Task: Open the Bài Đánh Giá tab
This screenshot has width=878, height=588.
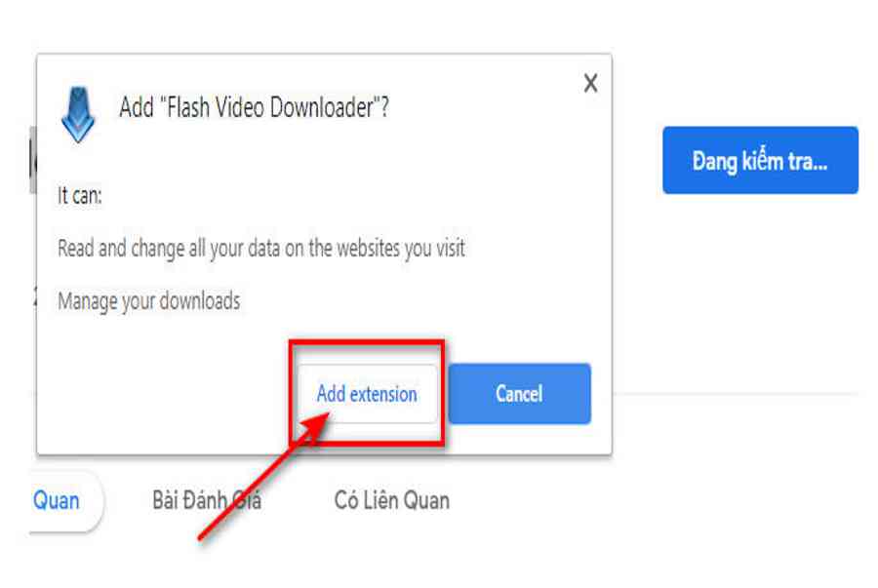Action: pos(207,500)
